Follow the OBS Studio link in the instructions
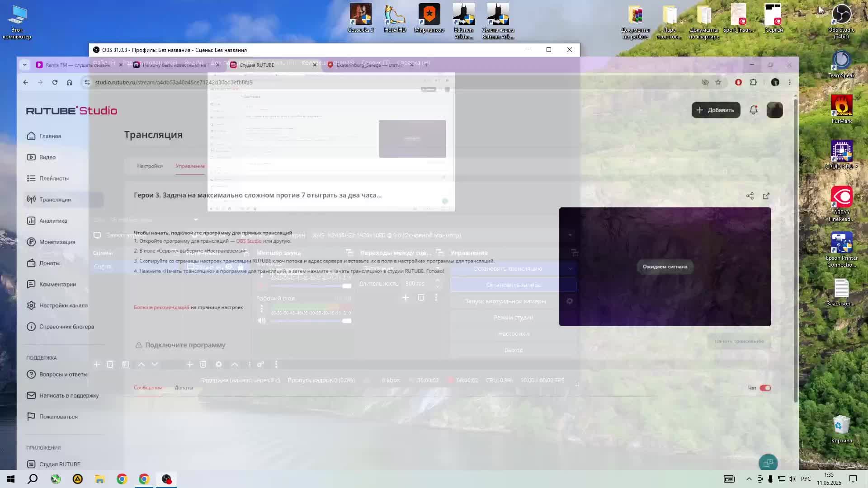 [x=248, y=241]
